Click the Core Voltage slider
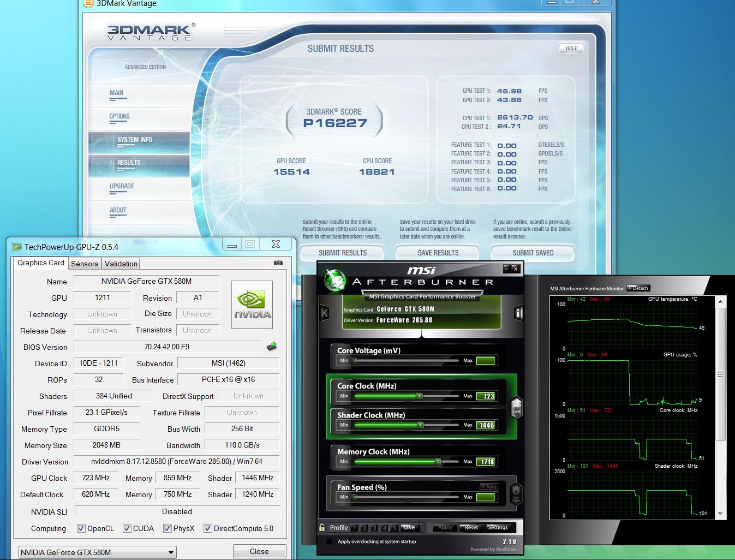Screen dimensions: 735x560 coord(407,360)
